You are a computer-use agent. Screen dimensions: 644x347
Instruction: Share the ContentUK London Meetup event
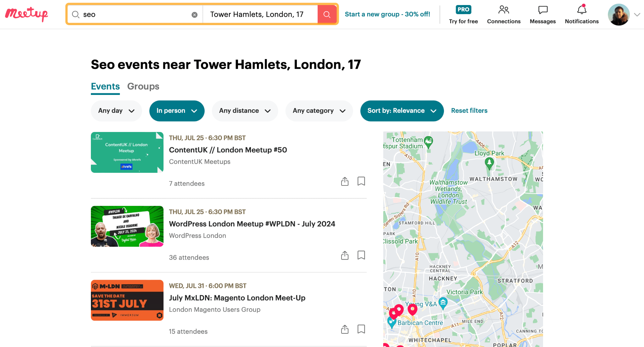tap(345, 181)
